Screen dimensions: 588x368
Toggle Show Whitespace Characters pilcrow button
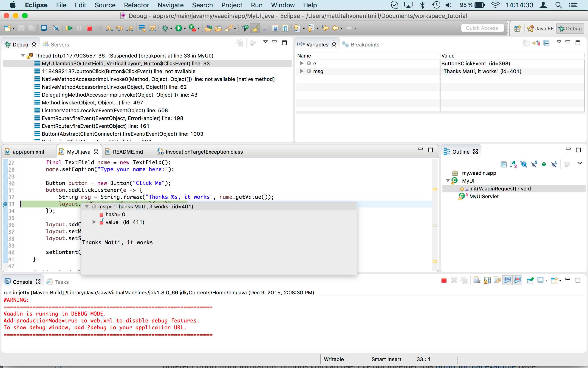click(285, 28)
